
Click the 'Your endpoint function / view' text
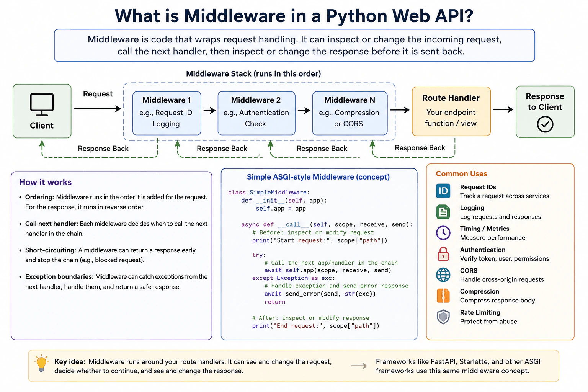pyautogui.click(x=451, y=118)
